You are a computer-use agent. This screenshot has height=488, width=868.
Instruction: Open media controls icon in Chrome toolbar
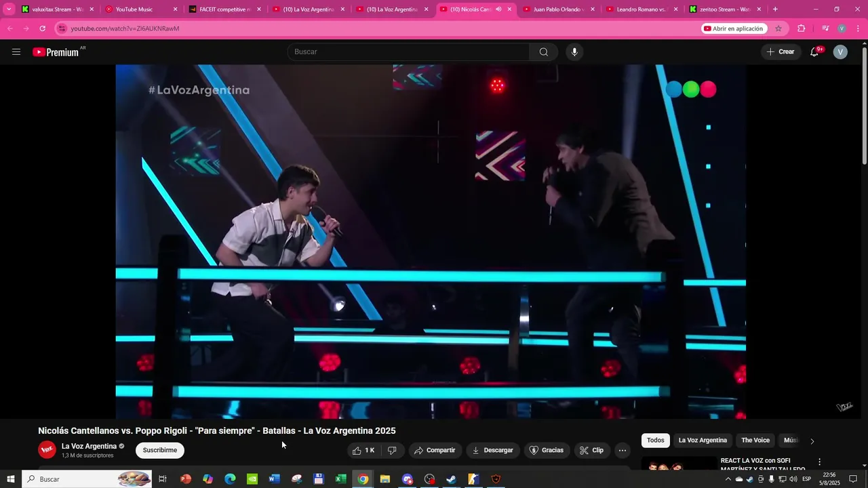[x=825, y=28]
